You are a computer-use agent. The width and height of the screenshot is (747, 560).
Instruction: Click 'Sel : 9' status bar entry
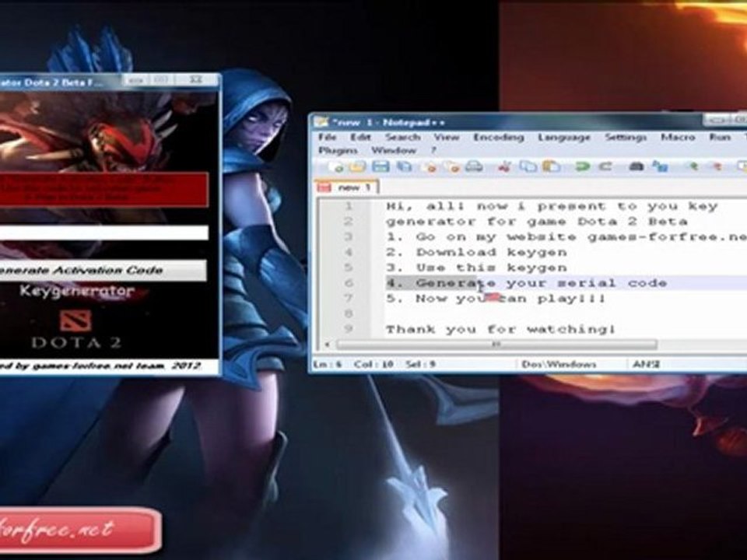click(x=421, y=364)
